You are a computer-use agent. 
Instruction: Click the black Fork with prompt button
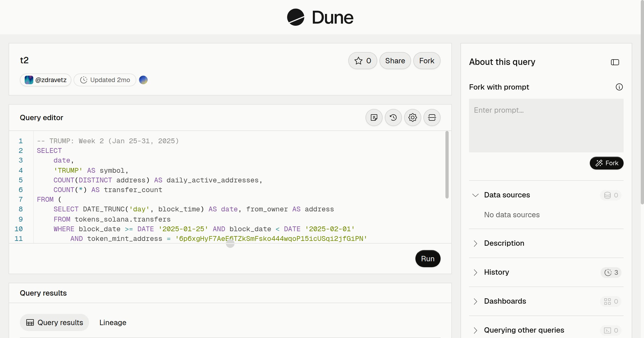pos(606,163)
